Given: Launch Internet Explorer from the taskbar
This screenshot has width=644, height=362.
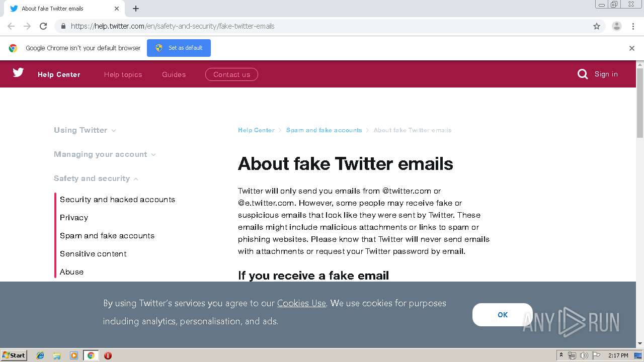Looking at the screenshot, I should point(40,355).
